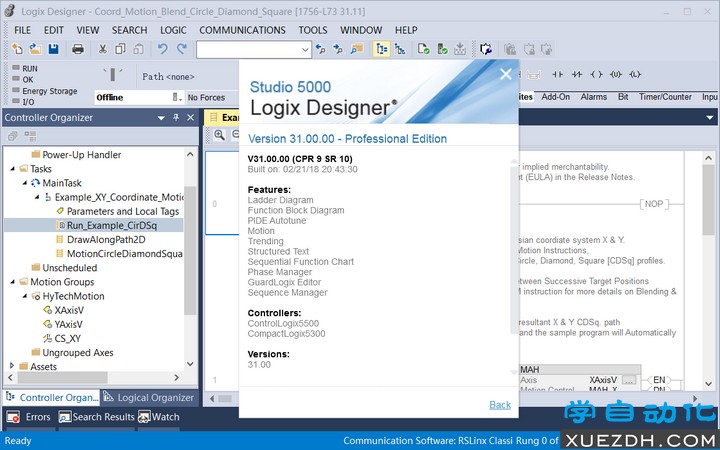Insert normally open contact instruction

point(557,74)
